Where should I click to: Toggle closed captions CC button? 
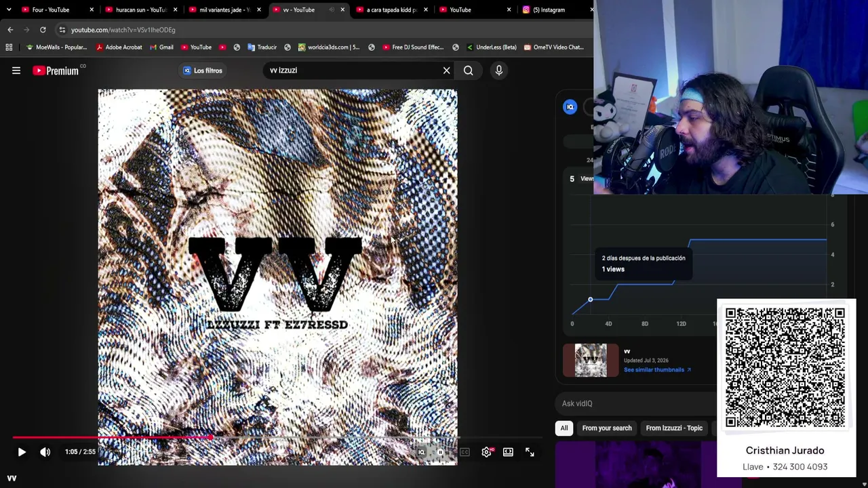click(x=465, y=452)
